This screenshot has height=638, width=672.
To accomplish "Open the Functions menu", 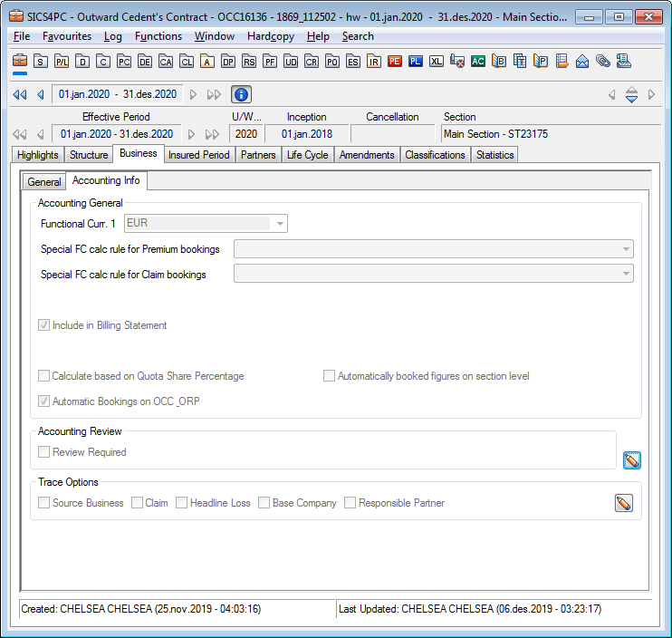I will pos(158,36).
